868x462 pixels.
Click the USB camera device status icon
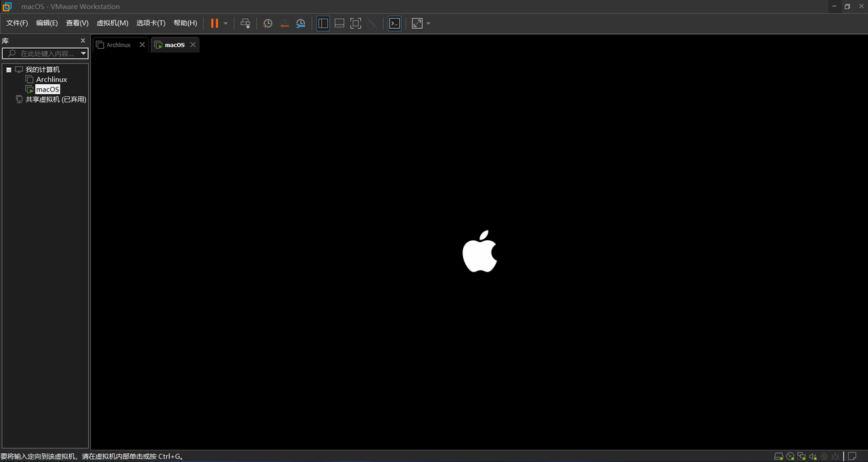coord(824,457)
